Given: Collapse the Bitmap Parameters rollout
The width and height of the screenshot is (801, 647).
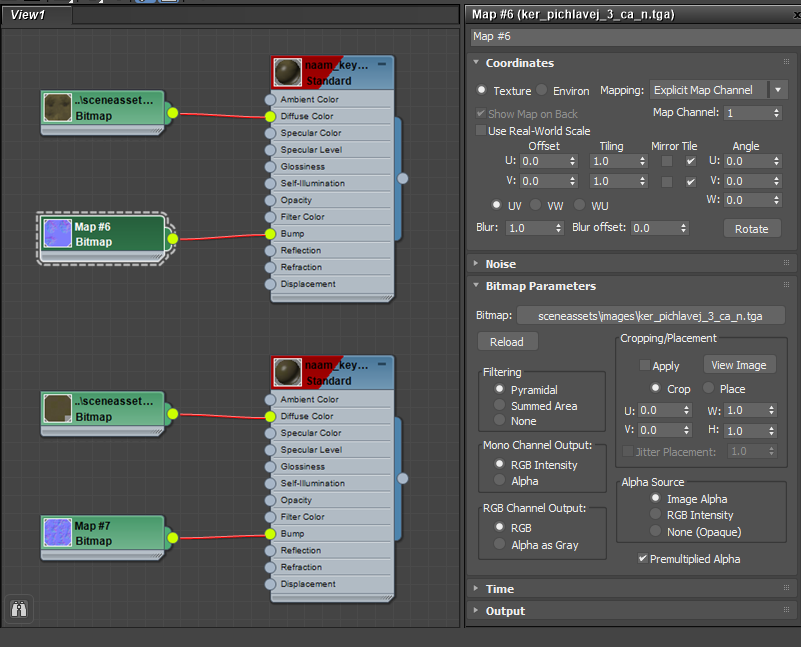Looking at the screenshot, I should (x=476, y=285).
